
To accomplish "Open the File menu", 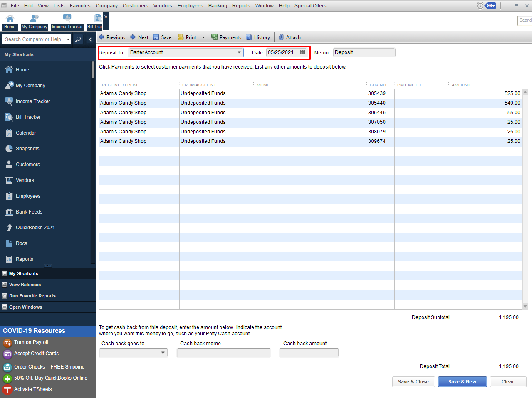I will point(15,6).
